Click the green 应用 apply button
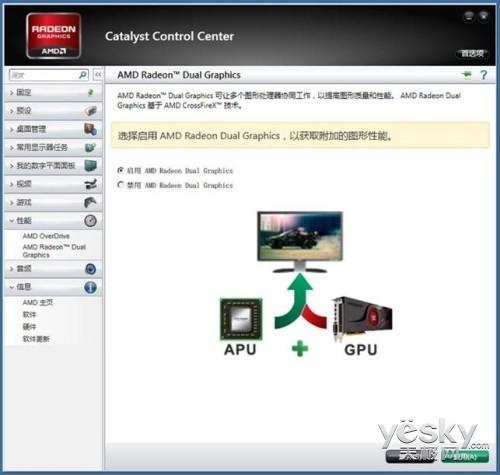500x475 pixels. pyautogui.click(x=465, y=456)
